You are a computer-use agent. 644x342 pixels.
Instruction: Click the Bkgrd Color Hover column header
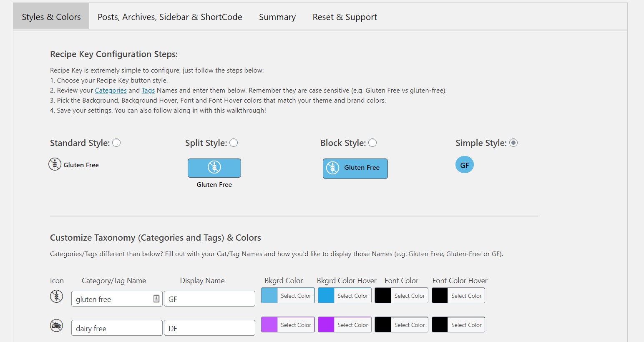(x=347, y=281)
